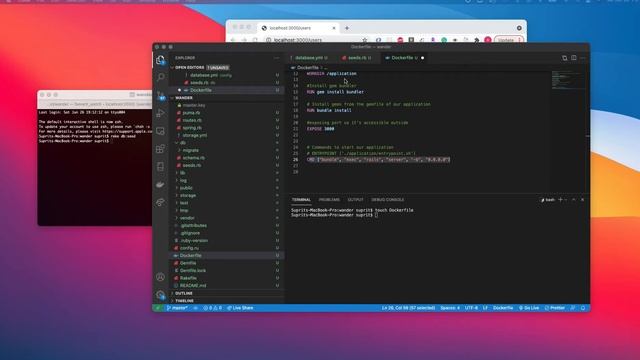The width and height of the screenshot is (640, 360).
Task: Select the Dockerfile editor tab
Action: point(404,58)
